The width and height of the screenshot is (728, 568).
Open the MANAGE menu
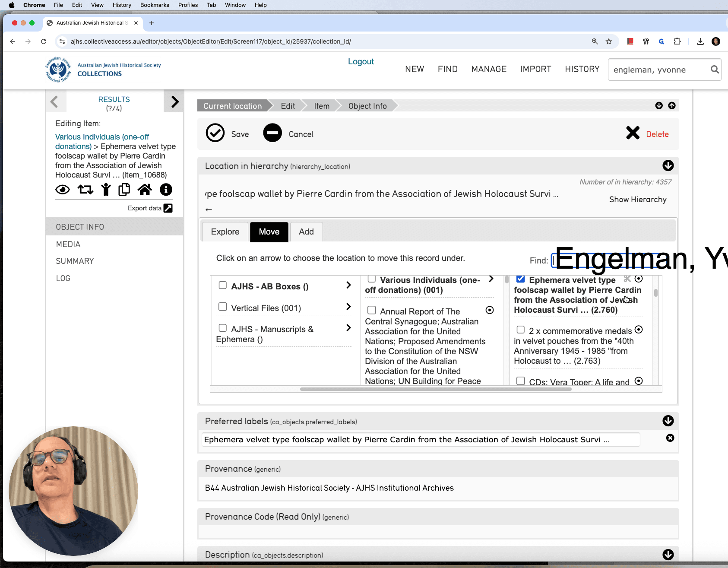tap(489, 69)
